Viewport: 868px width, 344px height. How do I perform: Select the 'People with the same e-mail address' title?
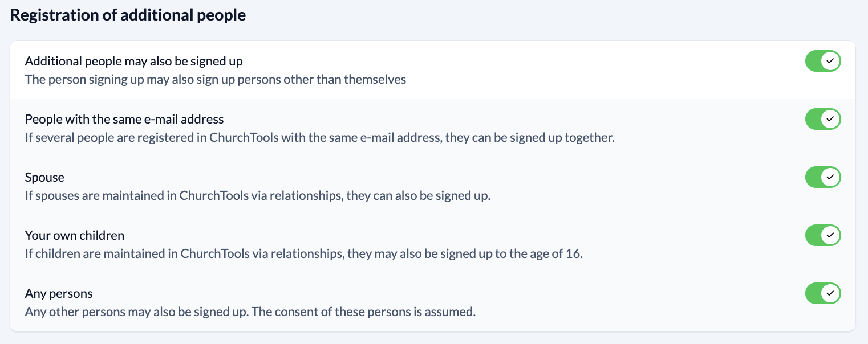(124, 119)
